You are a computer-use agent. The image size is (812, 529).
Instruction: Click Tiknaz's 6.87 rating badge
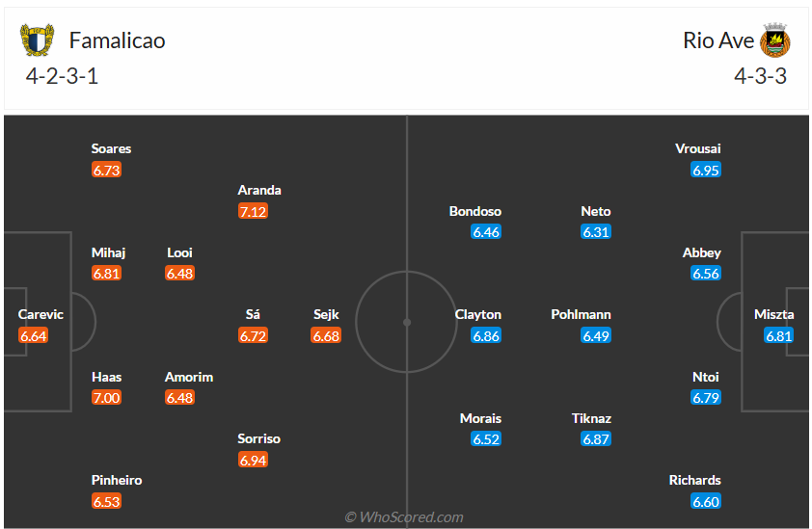pyautogui.click(x=596, y=439)
